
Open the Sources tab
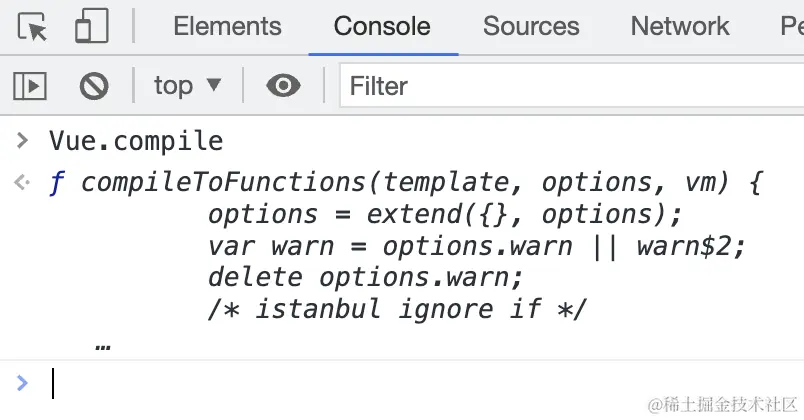tap(531, 27)
